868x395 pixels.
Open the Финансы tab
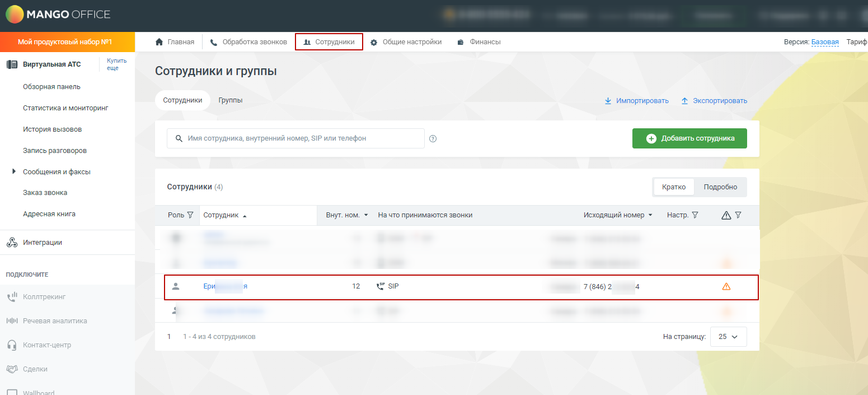478,42
